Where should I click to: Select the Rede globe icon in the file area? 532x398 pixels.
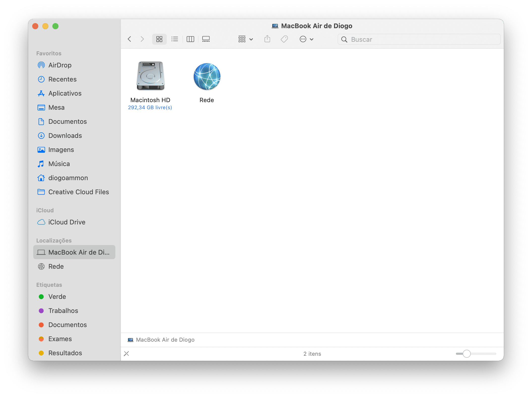(207, 76)
